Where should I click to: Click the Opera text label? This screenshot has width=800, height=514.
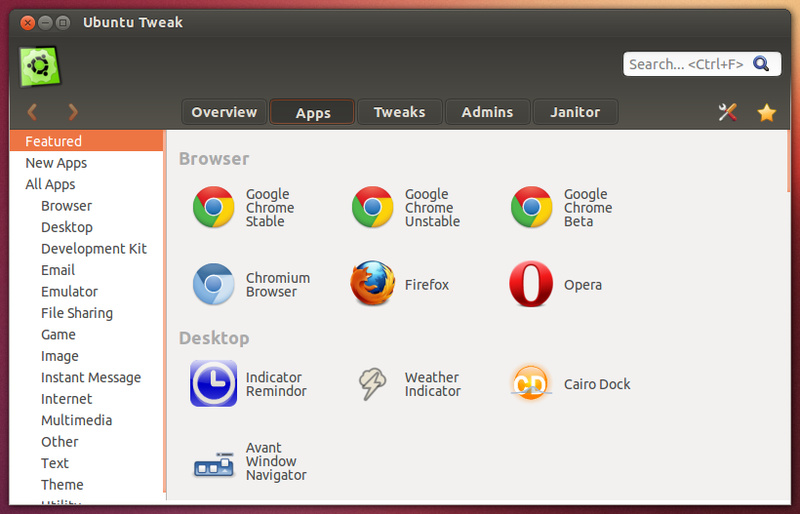click(x=583, y=285)
